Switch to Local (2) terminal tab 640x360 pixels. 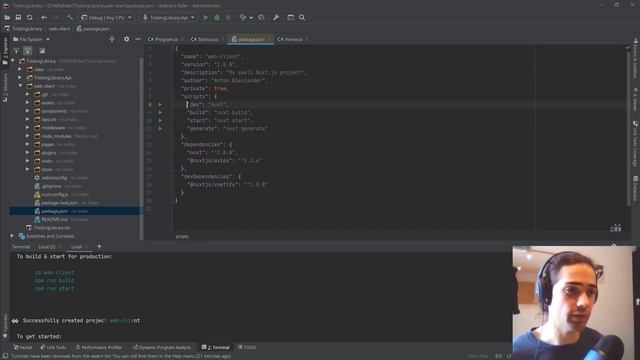(47, 247)
